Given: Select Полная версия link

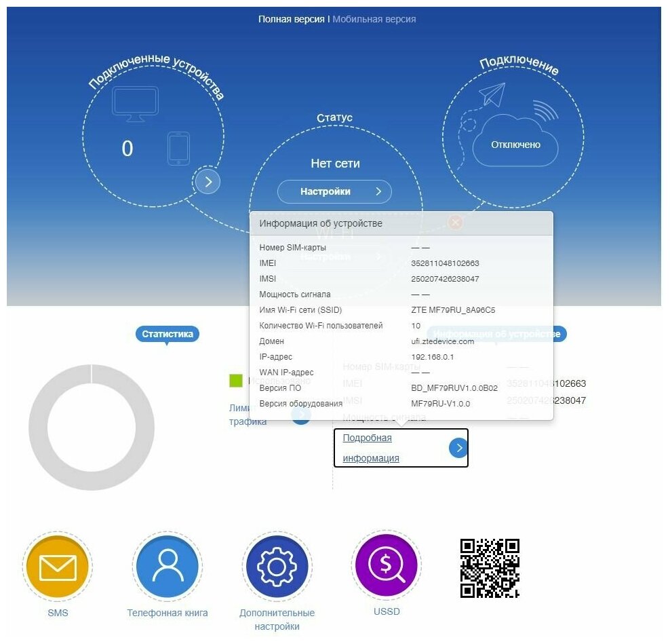Looking at the screenshot, I should point(292,19).
